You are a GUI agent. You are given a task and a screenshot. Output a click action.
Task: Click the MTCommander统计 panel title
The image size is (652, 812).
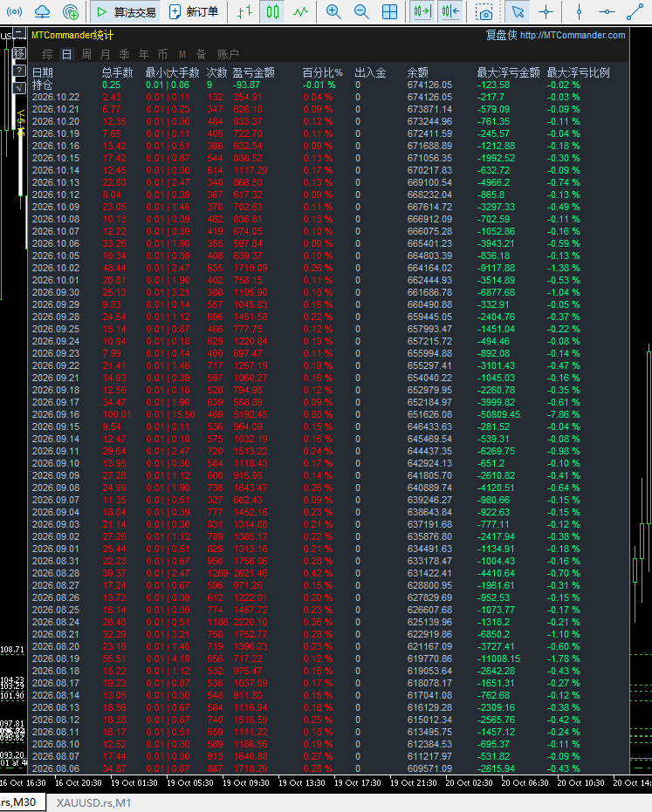pos(72,35)
